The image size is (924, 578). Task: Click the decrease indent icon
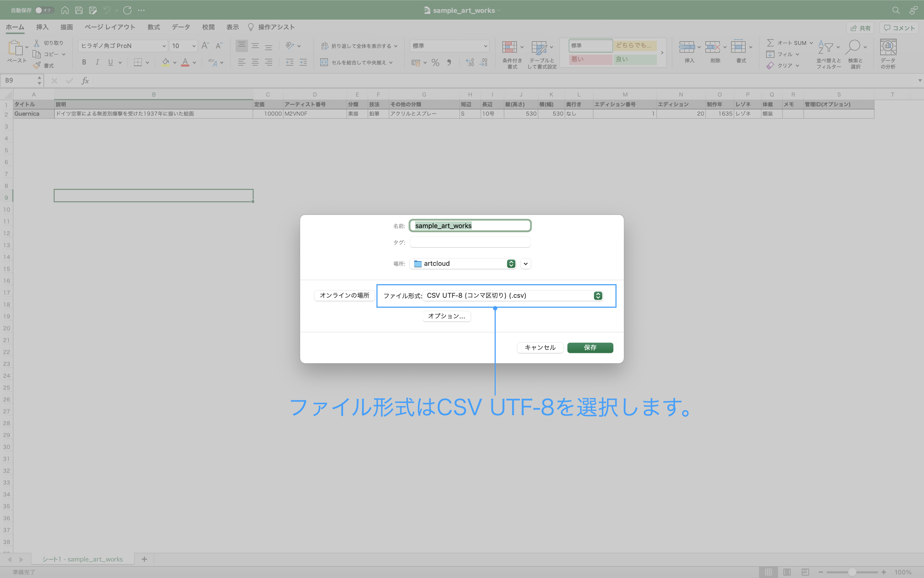(290, 62)
